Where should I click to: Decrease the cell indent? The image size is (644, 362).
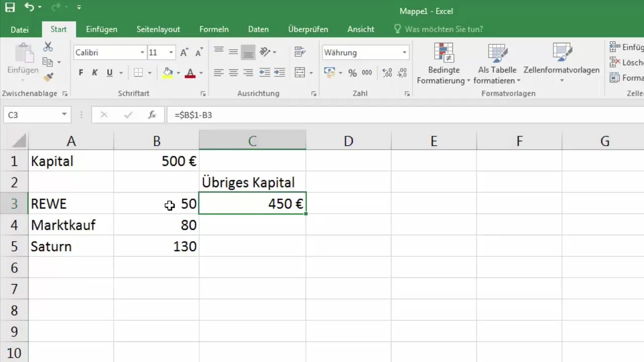(x=265, y=73)
